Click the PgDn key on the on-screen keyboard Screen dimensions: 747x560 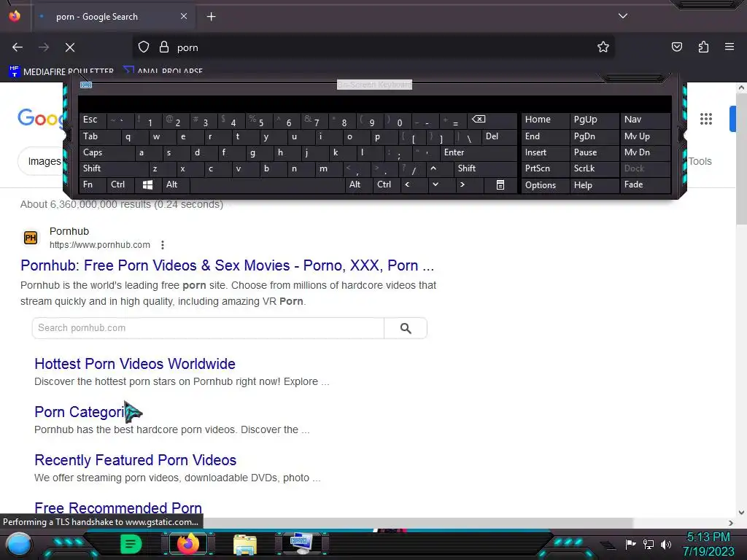click(x=594, y=136)
